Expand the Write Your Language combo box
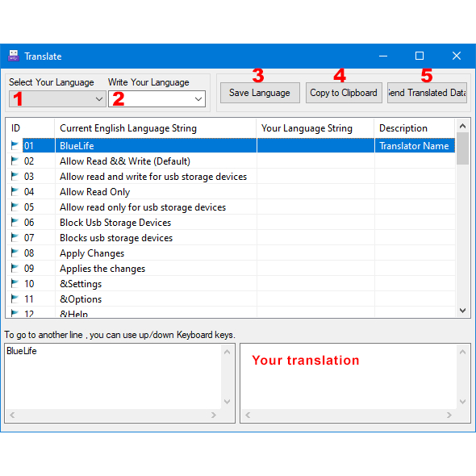Screen dimensions: 476x476 (x=157, y=99)
